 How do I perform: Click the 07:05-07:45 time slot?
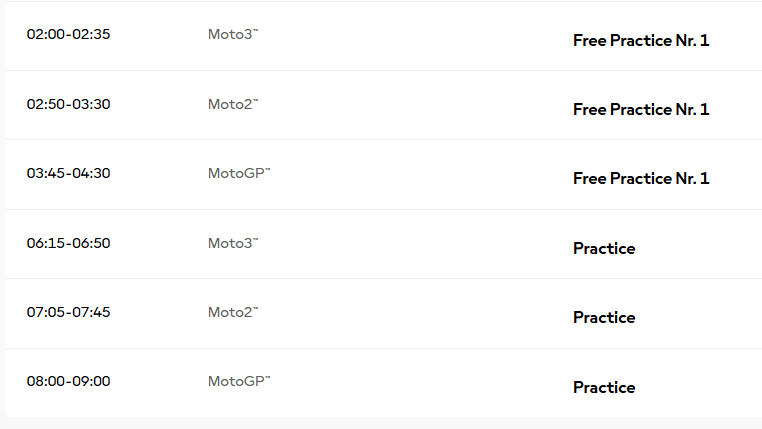point(69,312)
